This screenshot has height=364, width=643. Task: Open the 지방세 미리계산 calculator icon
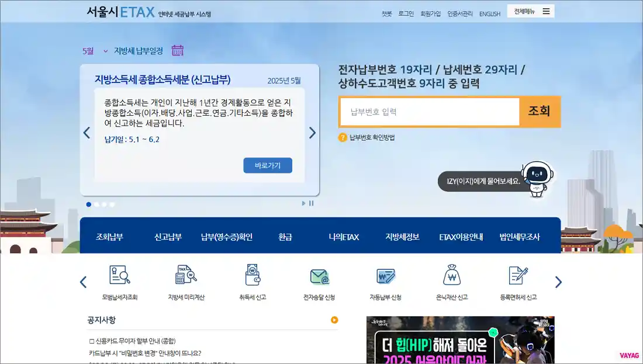click(186, 275)
